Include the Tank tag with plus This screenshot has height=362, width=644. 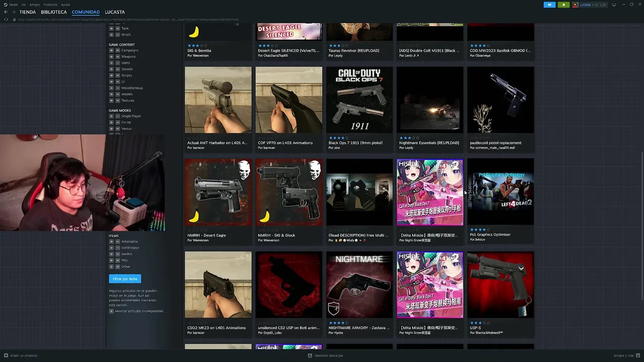(111, 29)
